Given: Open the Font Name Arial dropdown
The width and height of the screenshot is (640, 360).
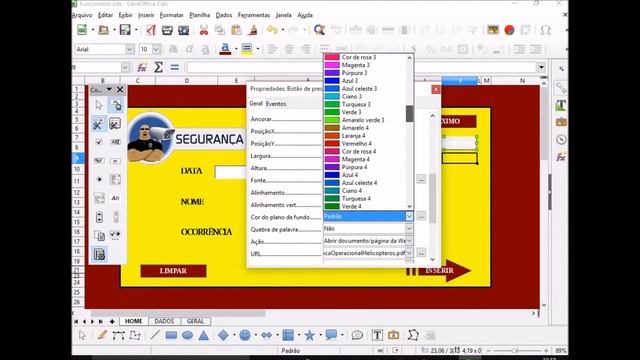Looking at the screenshot, I should click(x=130, y=49).
